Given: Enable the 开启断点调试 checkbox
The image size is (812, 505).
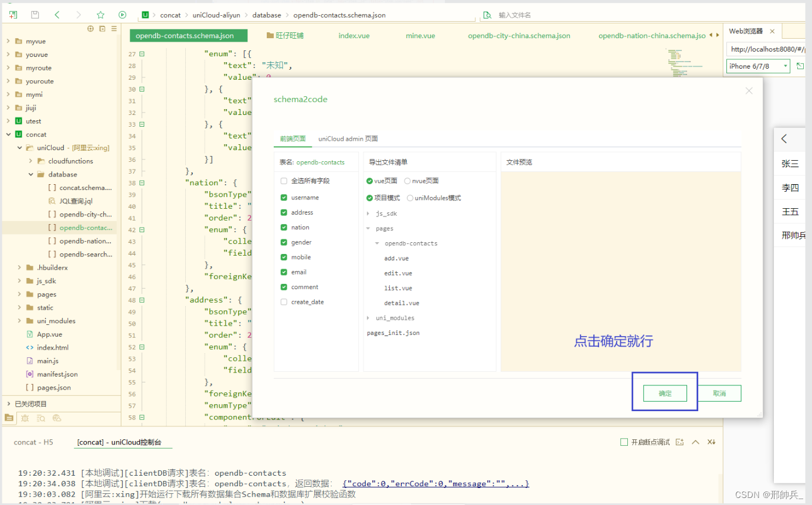Looking at the screenshot, I should click(x=624, y=442).
